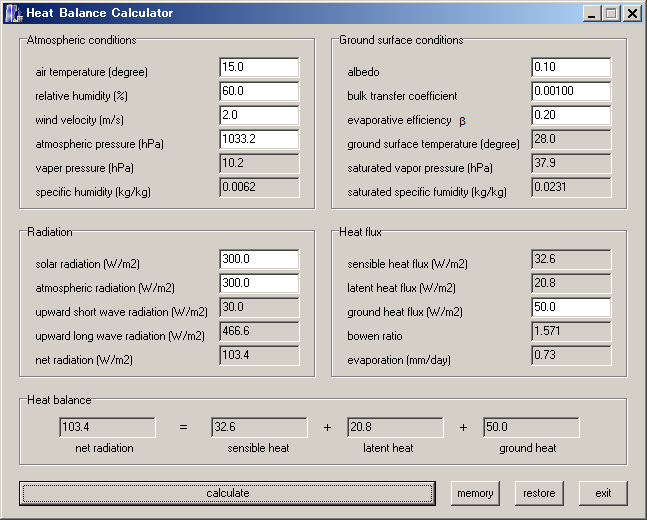
Task: Click the specific humidity output field
Action: pyautogui.click(x=259, y=187)
